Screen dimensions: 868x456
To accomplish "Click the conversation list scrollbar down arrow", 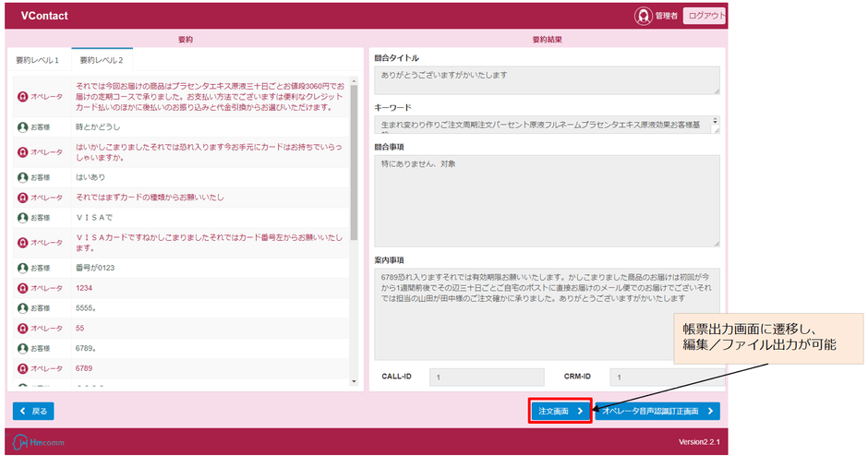I will (354, 380).
